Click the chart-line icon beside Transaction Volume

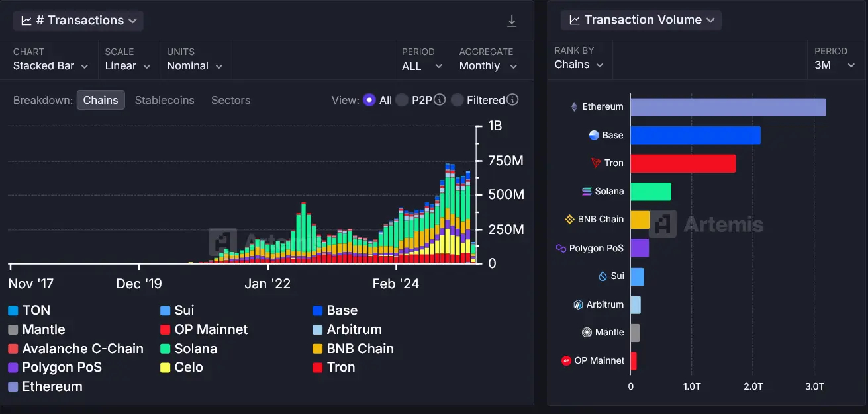tap(575, 20)
